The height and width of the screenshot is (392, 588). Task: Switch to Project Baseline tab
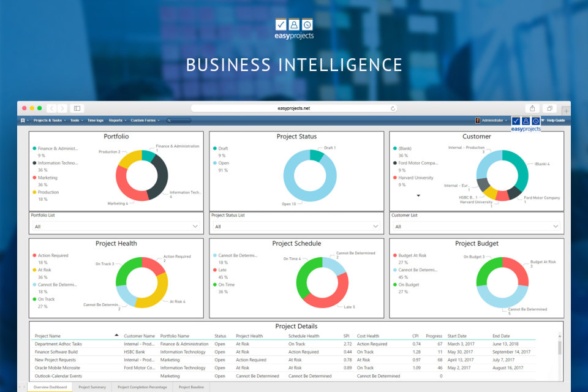tap(191, 387)
